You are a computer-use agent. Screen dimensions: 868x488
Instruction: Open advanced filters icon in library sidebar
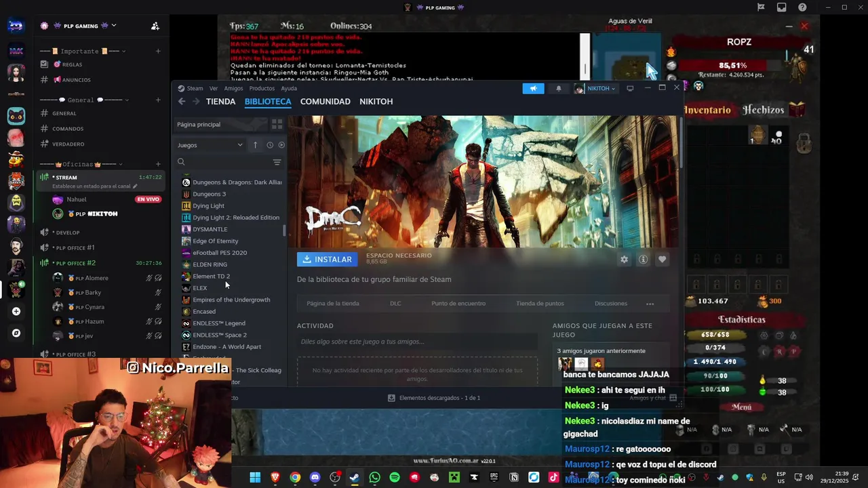(x=277, y=162)
